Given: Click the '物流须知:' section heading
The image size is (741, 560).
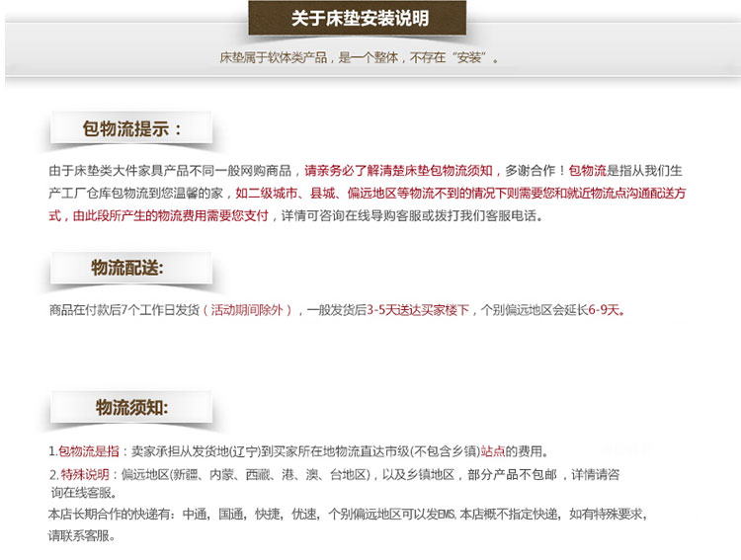Looking at the screenshot, I should 132,406.
